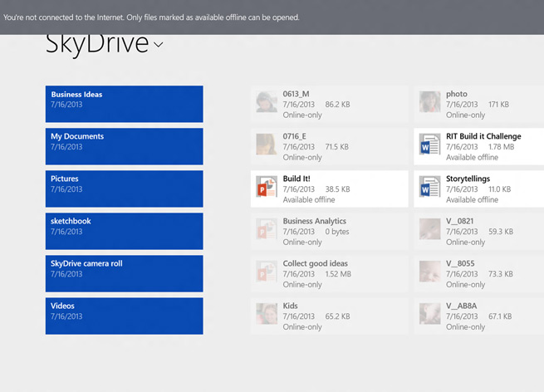Open the Pictures folder tile
Image resolution: width=544 pixels, height=392 pixels.
[125, 189]
